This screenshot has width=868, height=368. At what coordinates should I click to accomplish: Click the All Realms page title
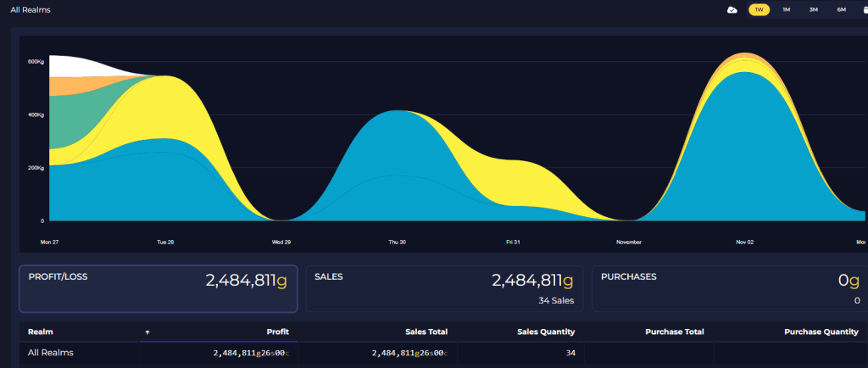[31, 9]
